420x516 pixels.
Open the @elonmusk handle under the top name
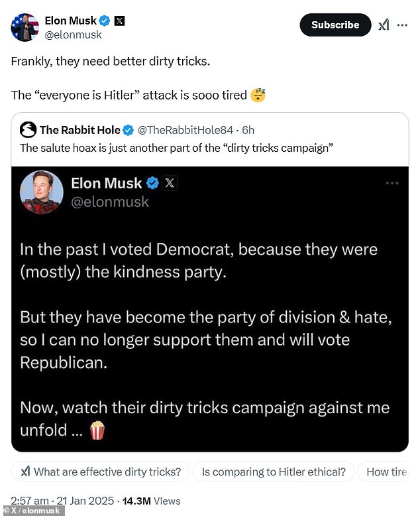coord(66,34)
